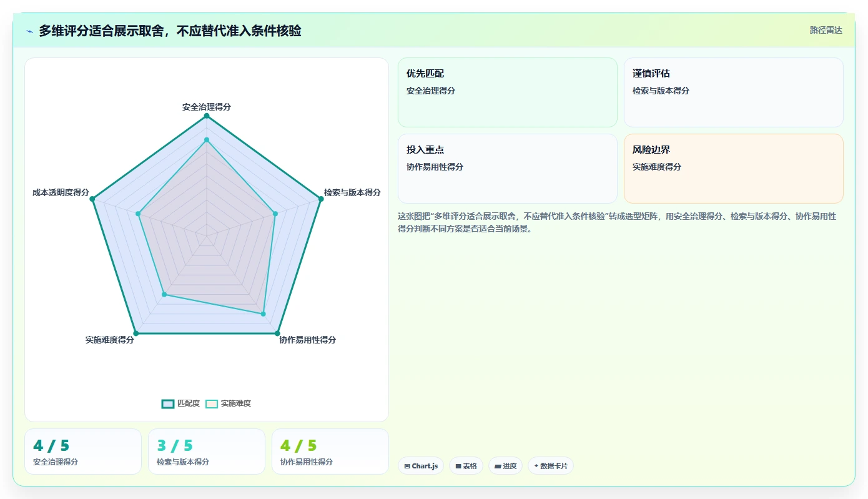Click the description paragraph starting 这张图把
868x499 pixels.
[617, 222]
